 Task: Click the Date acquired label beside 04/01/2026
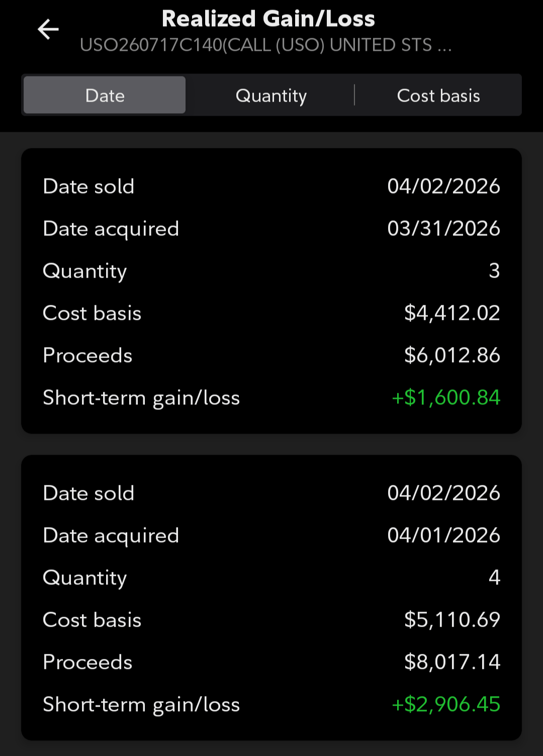tap(111, 535)
